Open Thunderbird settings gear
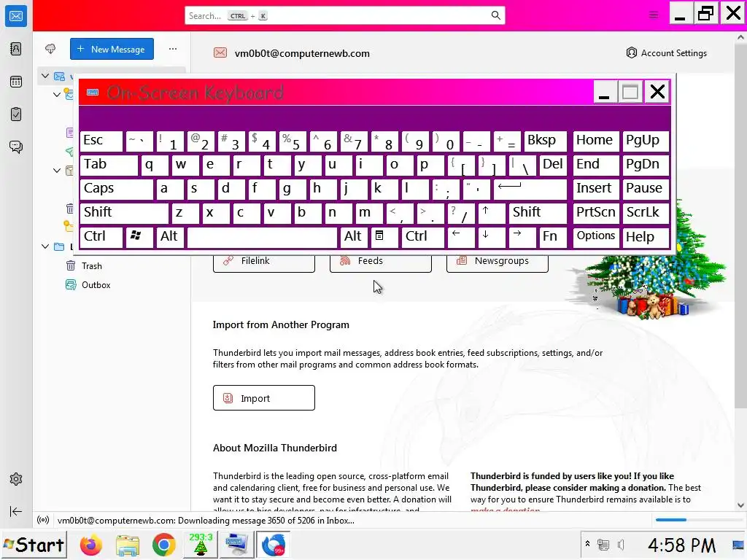747x560 pixels. point(16,479)
